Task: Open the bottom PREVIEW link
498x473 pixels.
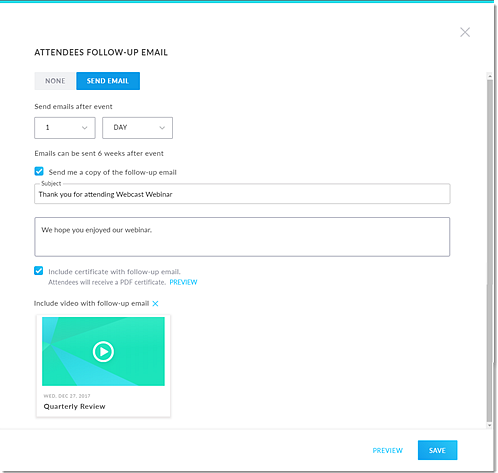Action: [388, 451]
